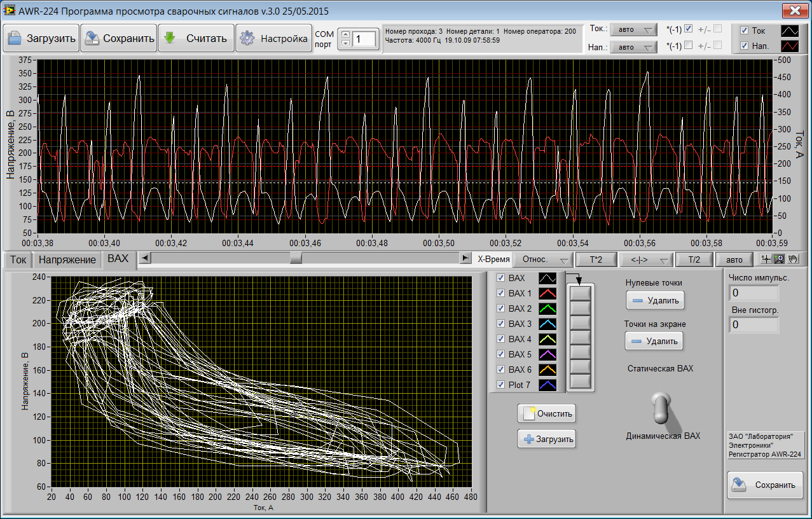Uncheck the BAX 3 checkbox
Image resolution: width=812 pixels, height=519 pixels.
[500, 324]
